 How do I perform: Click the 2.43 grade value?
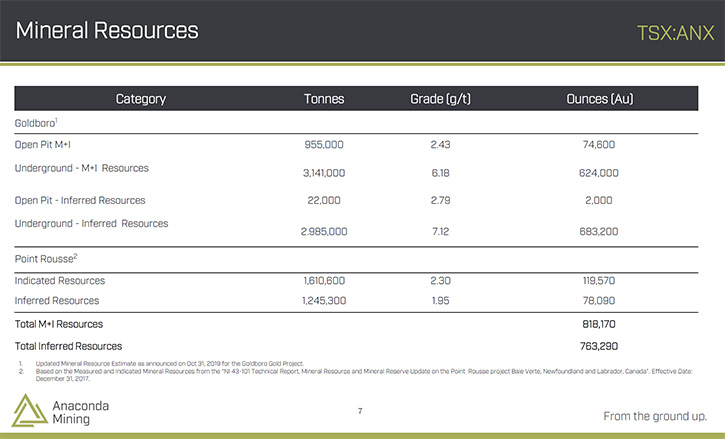point(440,145)
